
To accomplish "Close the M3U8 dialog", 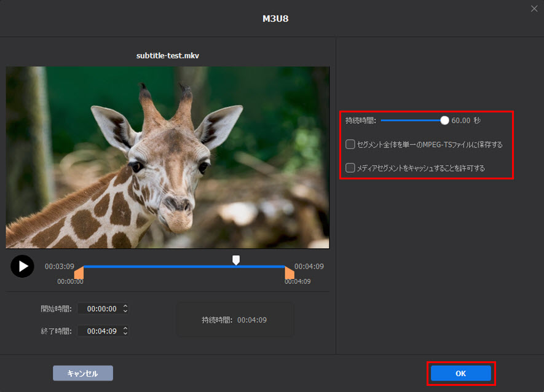I will pos(534,9).
